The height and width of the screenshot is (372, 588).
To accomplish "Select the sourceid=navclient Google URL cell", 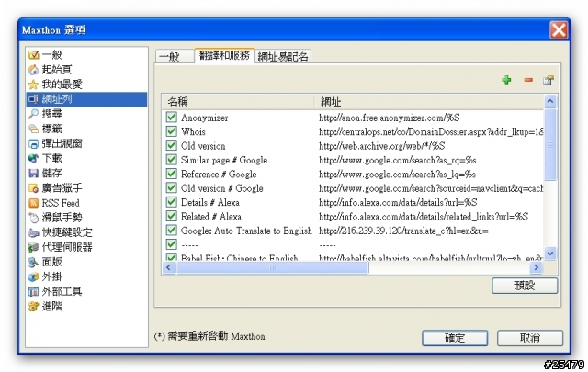I will [x=431, y=188].
